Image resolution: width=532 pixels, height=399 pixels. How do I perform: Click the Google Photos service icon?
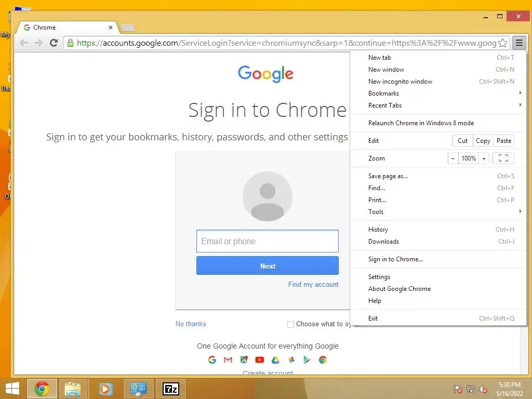tap(291, 360)
